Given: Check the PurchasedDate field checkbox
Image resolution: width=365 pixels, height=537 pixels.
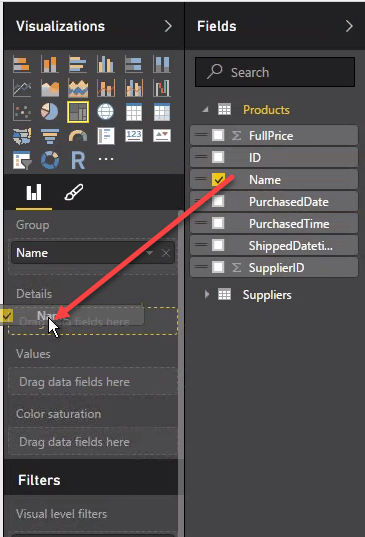Looking at the screenshot, I should pyautogui.click(x=218, y=201).
